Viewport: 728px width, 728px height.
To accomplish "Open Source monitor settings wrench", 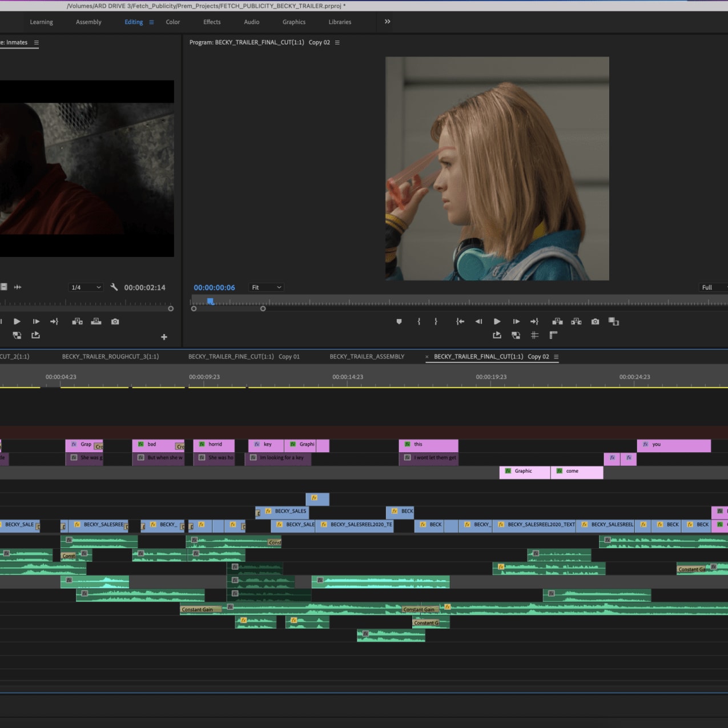I will [x=114, y=287].
